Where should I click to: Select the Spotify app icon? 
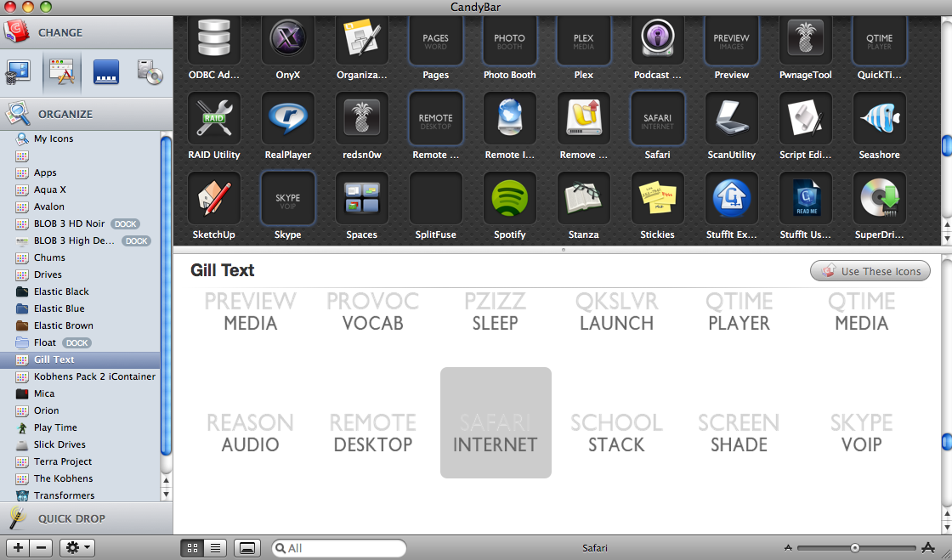coord(509,198)
